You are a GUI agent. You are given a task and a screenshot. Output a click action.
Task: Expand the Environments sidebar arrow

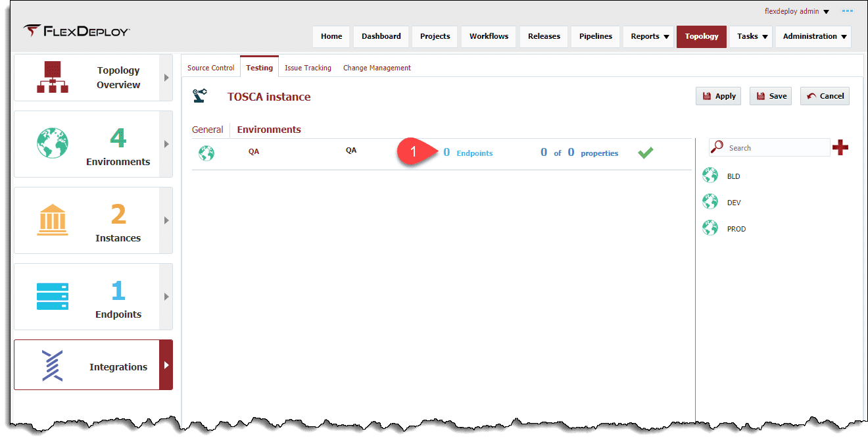point(166,144)
